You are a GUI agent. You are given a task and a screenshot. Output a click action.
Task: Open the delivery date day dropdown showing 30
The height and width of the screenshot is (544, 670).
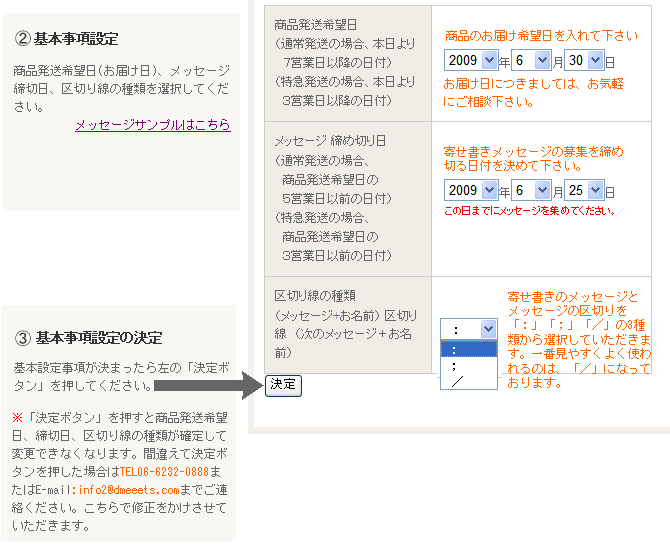(x=582, y=60)
